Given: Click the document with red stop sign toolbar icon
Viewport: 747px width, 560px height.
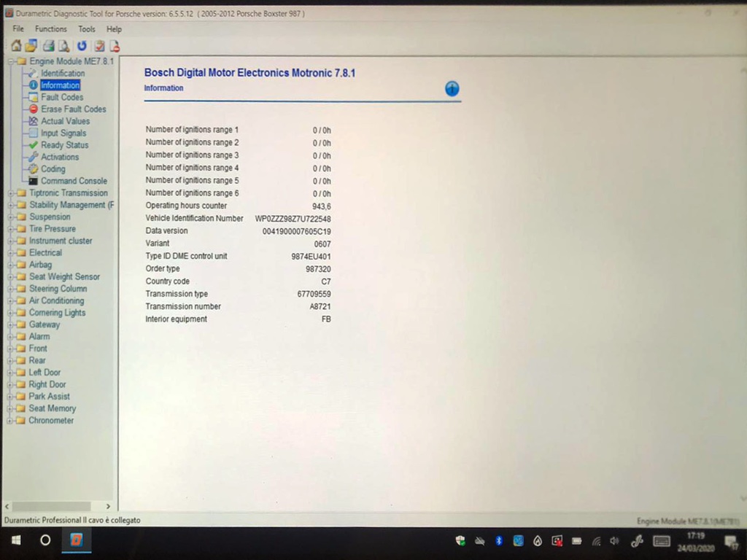Looking at the screenshot, I should (115, 46).
